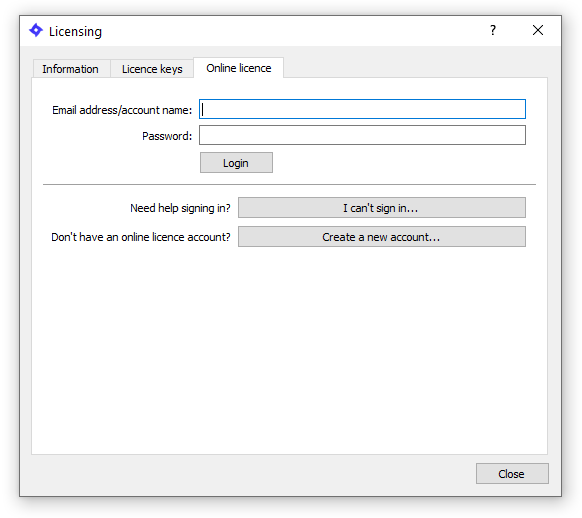
Task: Click the Close button at bottom right
Action: point(512,473)
